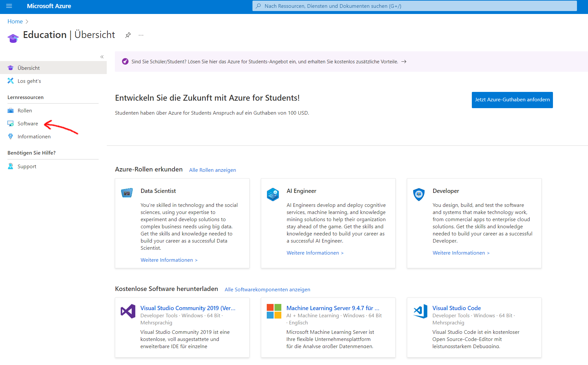588x365 pixels.
Task: Navigate to Home breadcrumb
Action: 15,21
